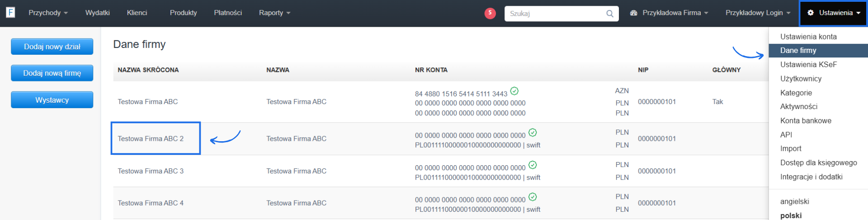Click verified checkmark in Testowa Firma ABC 3 row
The width and height of the screenshot is (868, 220).
pos(533,165)
